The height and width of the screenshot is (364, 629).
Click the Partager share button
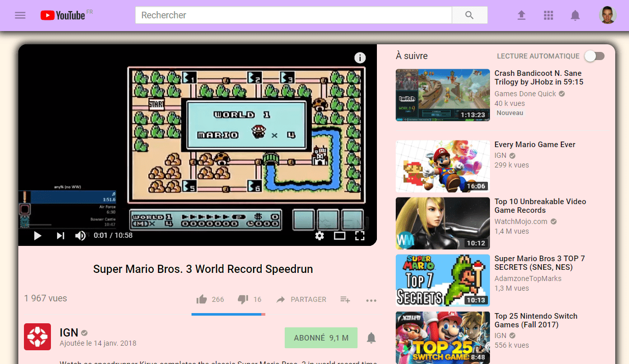tap(301, 299)
